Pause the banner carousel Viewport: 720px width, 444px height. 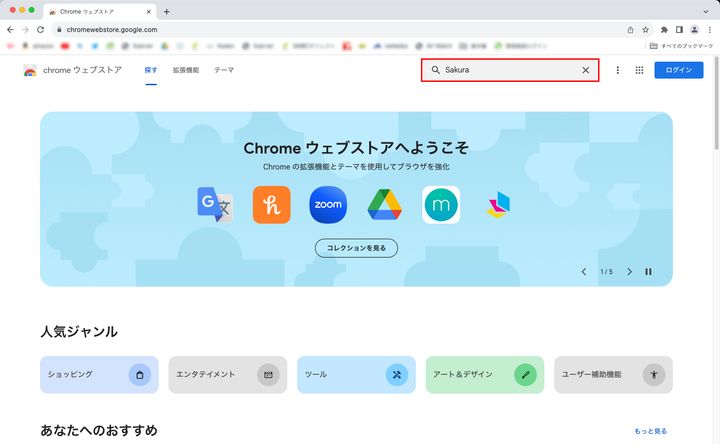point(648,272)
